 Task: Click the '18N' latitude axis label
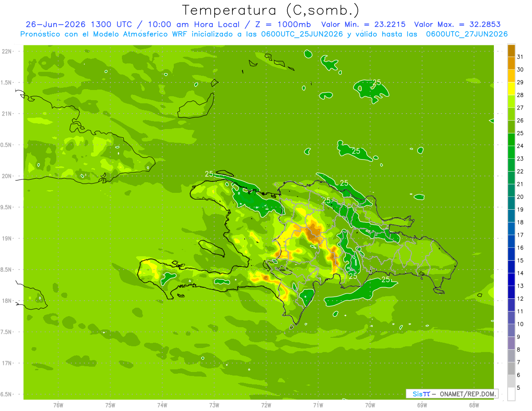tap(7, 301)
